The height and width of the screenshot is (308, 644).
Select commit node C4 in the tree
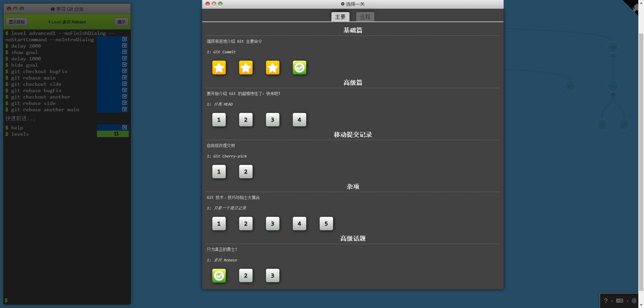(613, 47)
